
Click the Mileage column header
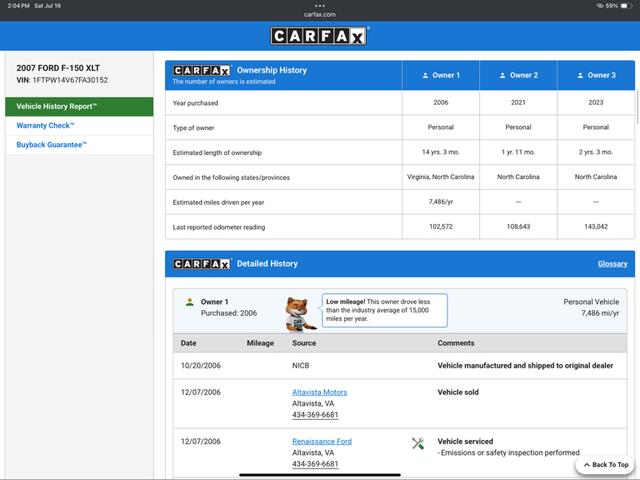[x=260, y=343]
